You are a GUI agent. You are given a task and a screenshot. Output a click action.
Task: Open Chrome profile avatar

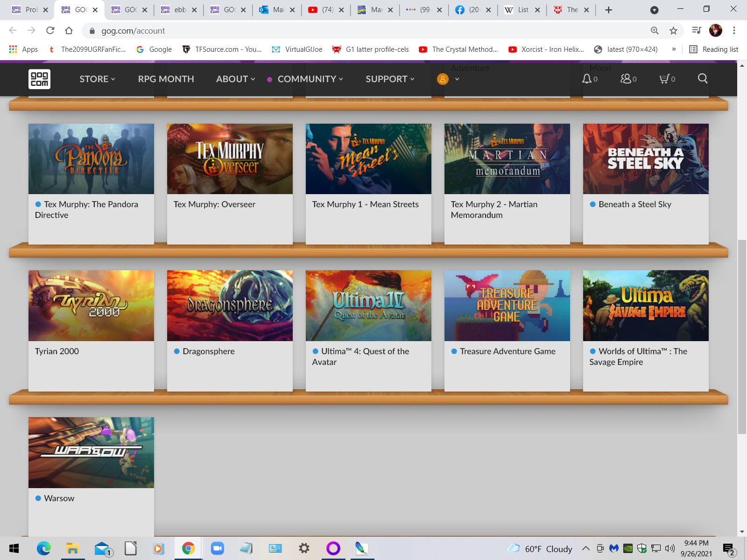[x=715, y=30]
